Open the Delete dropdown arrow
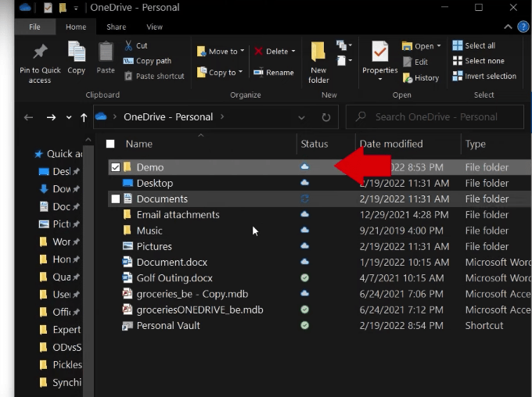The height and width of the screenshot is (397, 532). [x=293, y=52]
